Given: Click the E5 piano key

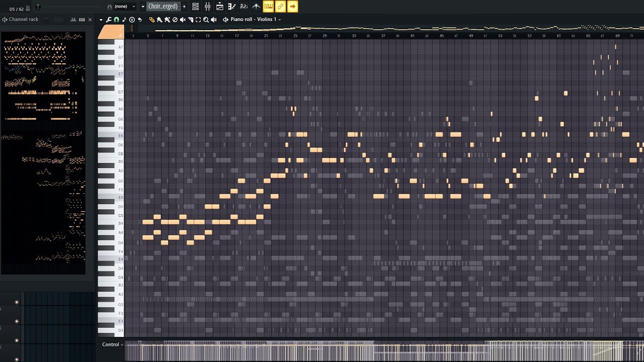Looking at the screenshot, I should pyautogui.click(x=111, y=198).
